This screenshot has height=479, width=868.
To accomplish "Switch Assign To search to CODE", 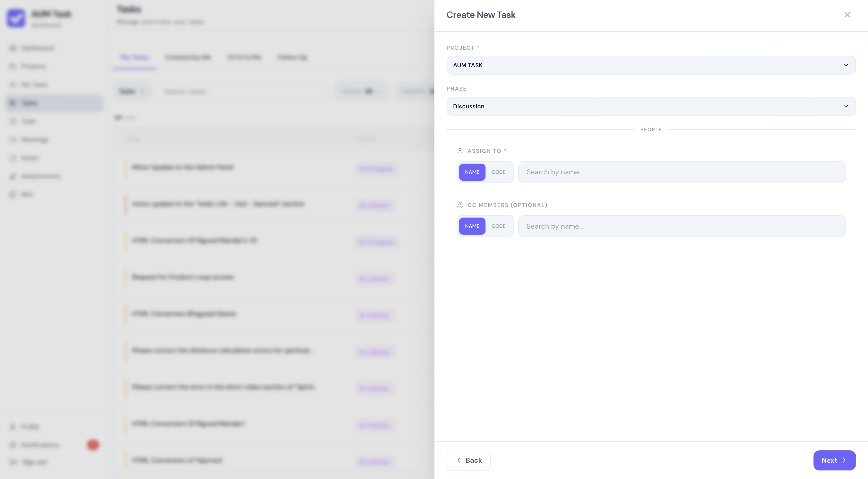I will tap(498, 172).
